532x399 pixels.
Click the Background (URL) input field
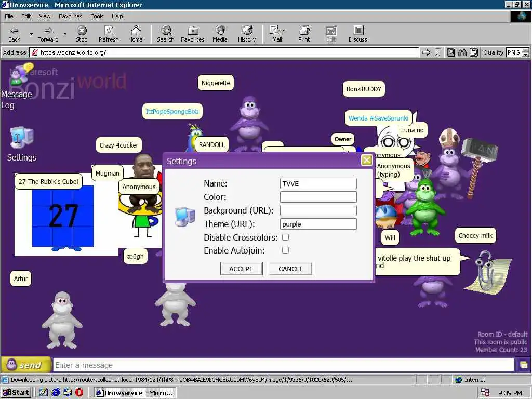tap(318, 210)
